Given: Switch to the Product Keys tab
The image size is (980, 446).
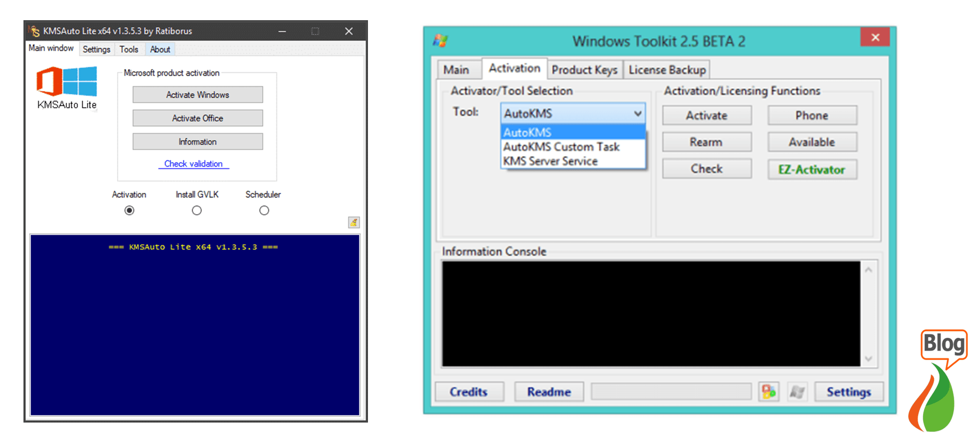Looking at the screenshot, I should click(585, 70).
